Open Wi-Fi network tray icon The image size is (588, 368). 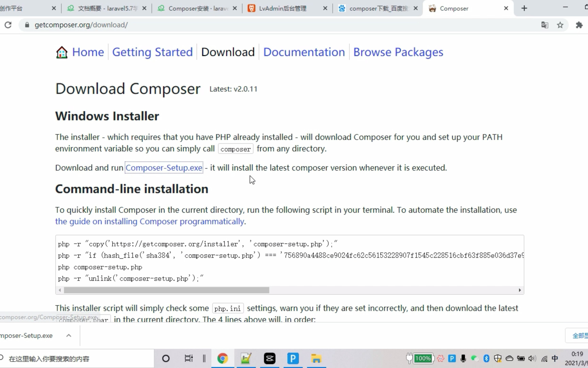tap(544, 359)
